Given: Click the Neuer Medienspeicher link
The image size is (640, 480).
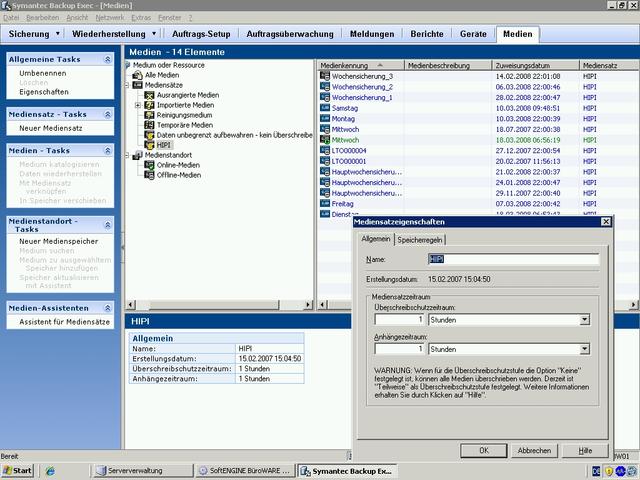Looking at the screenshot, I should pyautogui.click(x=58, y=241).
